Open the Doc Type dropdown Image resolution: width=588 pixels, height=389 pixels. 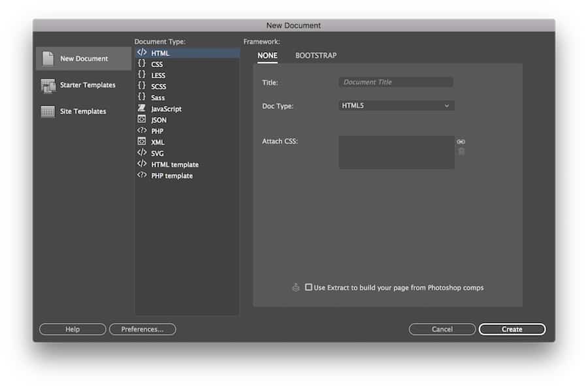[x=395, y=105]
